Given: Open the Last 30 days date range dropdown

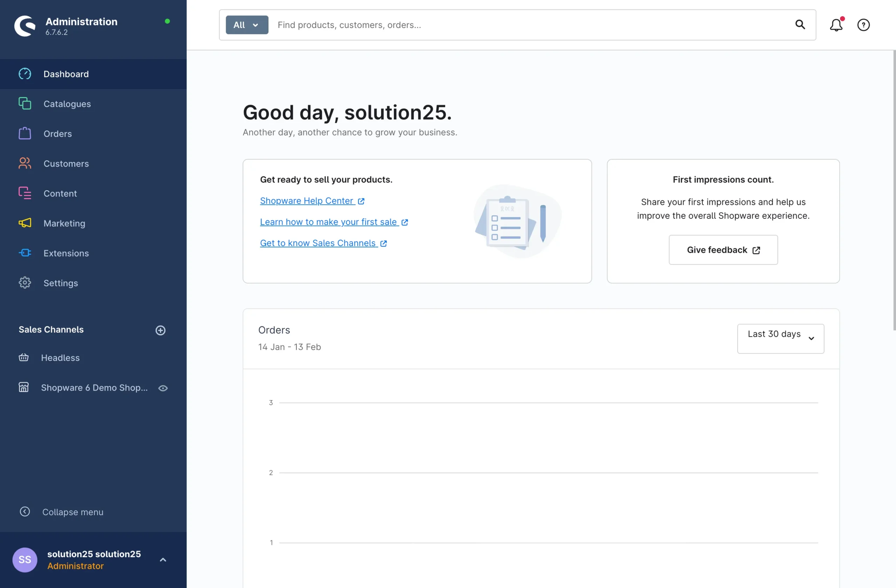Looking at the screenshot, I should [x=780, y=338].
